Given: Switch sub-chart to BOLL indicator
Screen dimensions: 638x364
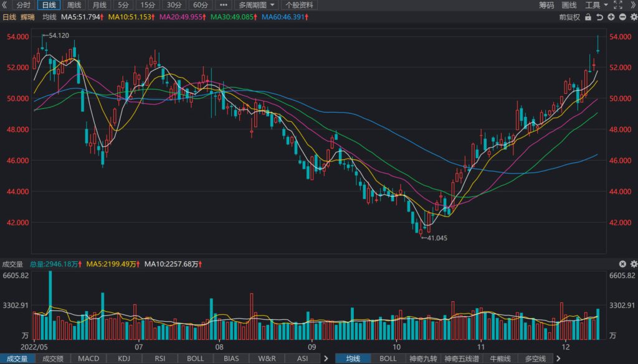Looking at the screenshot, I should click(x=195, y=358).
